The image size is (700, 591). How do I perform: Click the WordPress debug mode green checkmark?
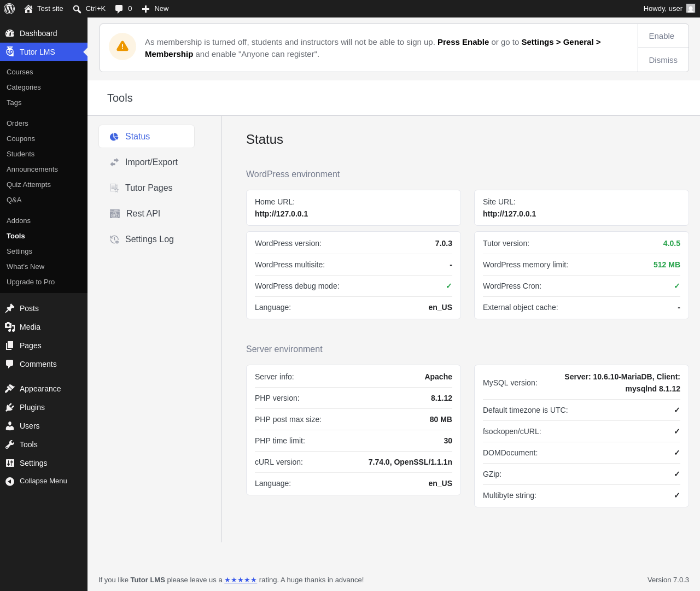[x=449, y=286]
